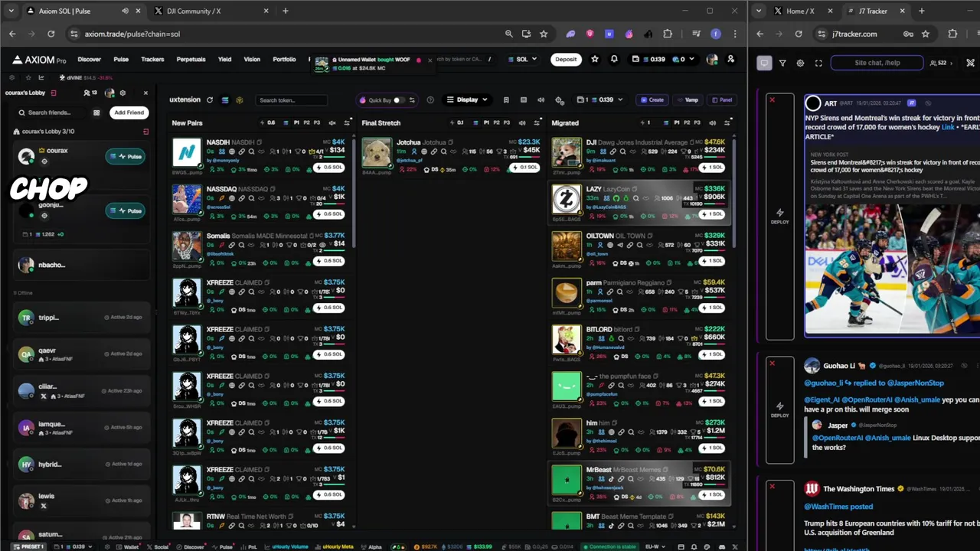Click the watchlist star icon in header
This screenshot has width=980, height=551.
(595, 59)
